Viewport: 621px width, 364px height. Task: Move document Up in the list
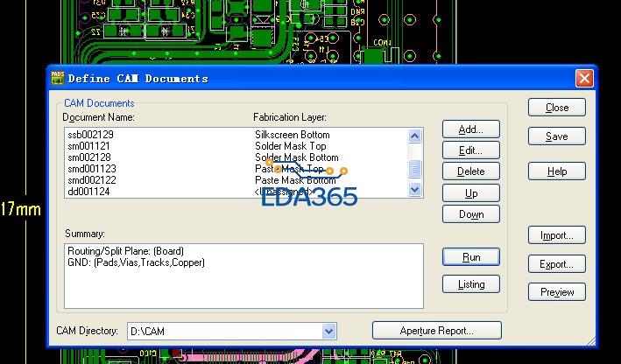click(x=471, y=193)
